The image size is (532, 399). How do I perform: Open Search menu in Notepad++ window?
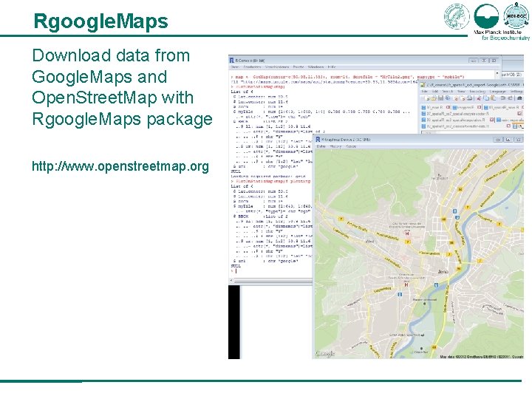[x=448, y=92]
